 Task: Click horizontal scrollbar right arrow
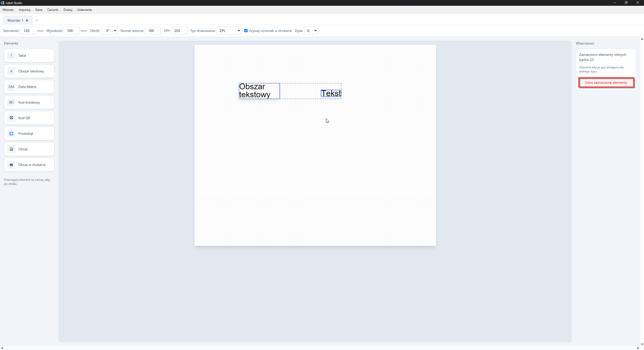point(638,348)
